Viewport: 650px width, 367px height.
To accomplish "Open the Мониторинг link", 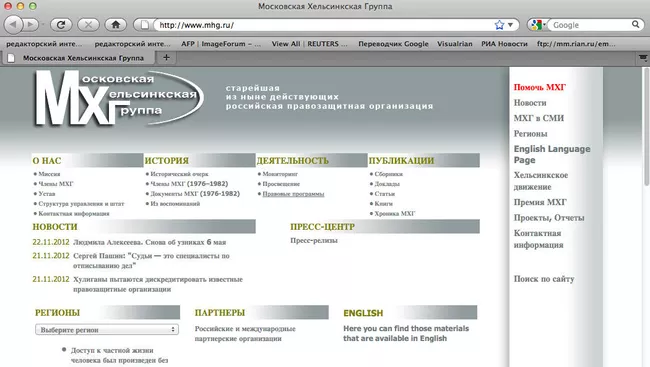I will [x=280, y=174].
